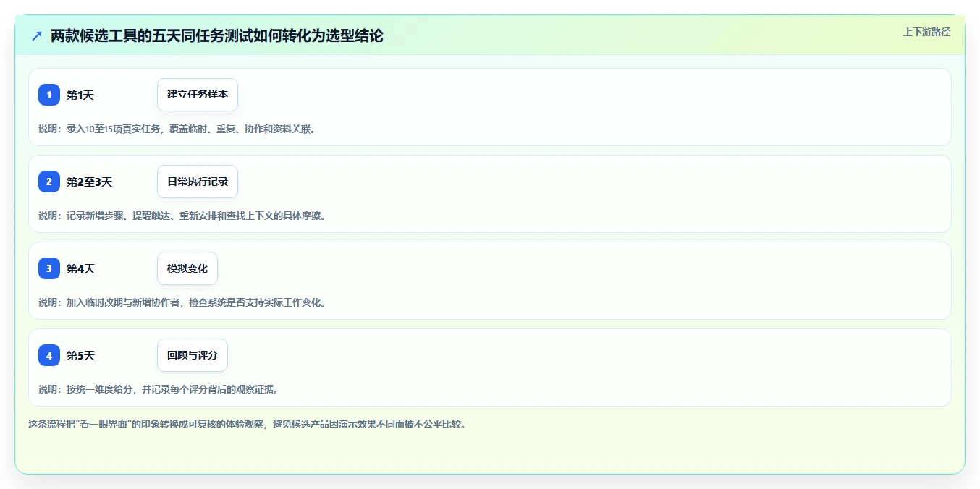The height and width of the screenshot is (489, 980).
Task: Click the step number 2 badge
Action: tap(49, 182)
